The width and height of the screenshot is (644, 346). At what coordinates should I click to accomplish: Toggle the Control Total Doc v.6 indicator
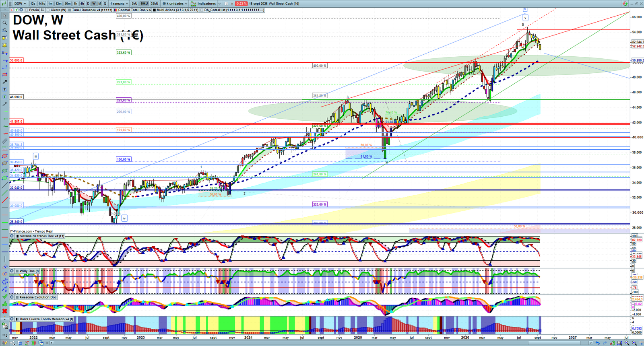pos(116,10)
